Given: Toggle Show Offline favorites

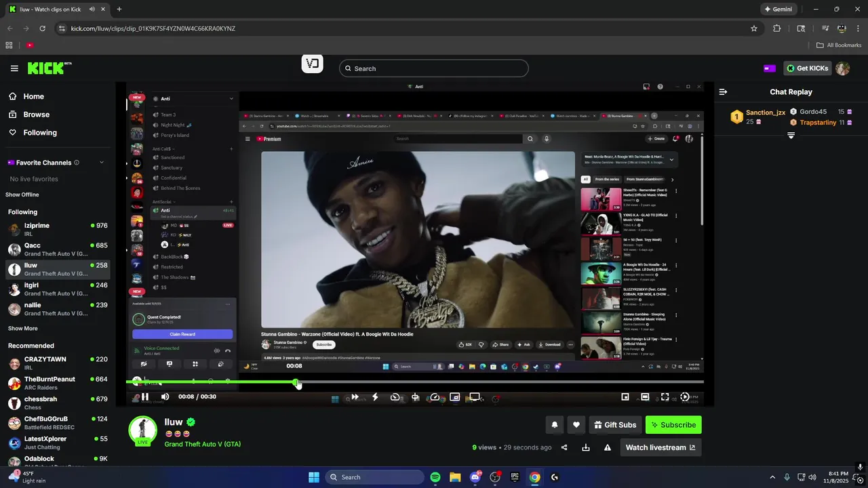Looking at the screenshot, I should (x=22, y=195).
